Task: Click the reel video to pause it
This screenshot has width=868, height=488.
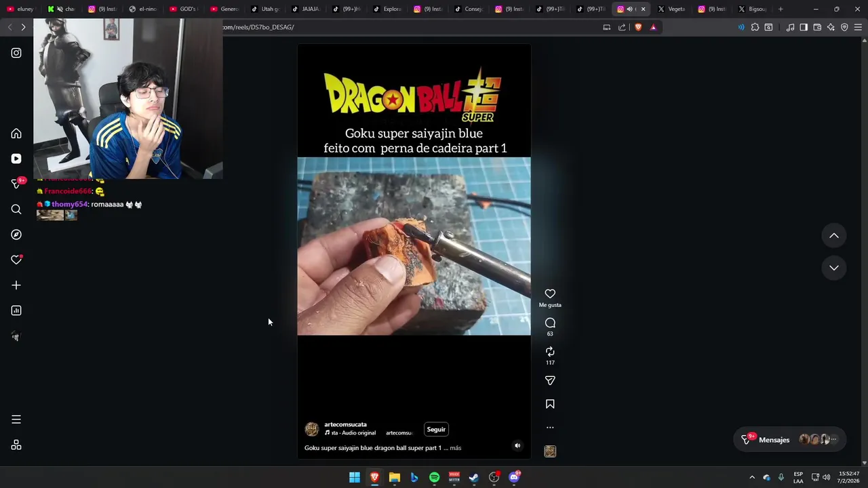Action: click(x=414, y=247)
